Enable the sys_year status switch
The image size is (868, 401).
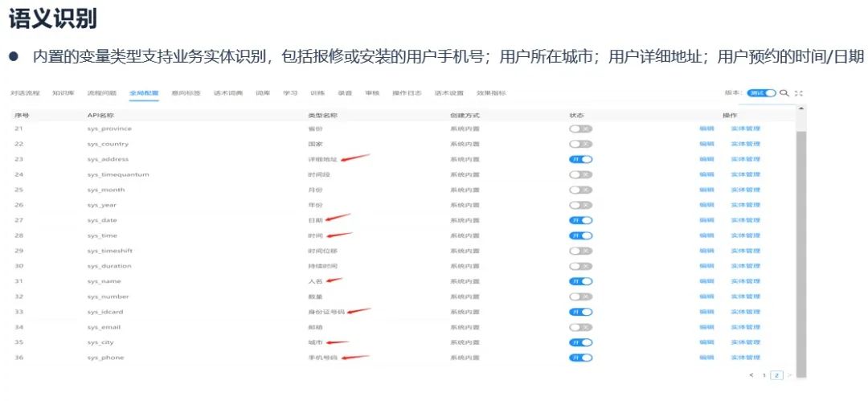coord(581,205)
